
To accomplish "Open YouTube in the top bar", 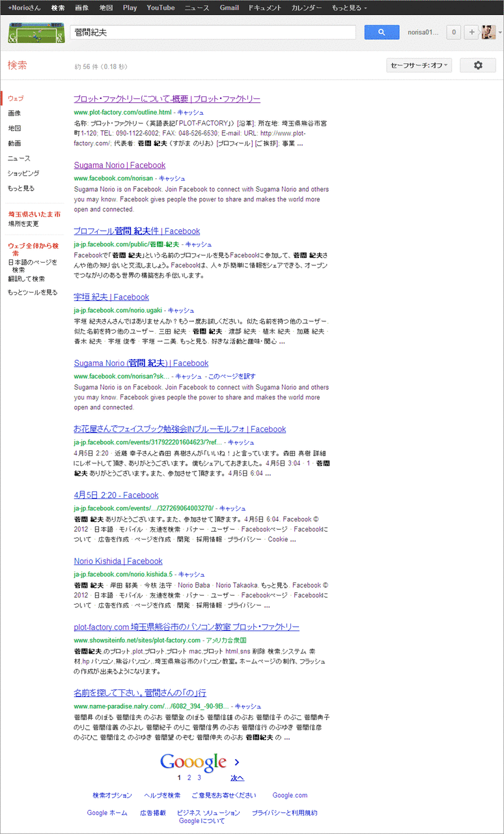I will pos(160,8).
